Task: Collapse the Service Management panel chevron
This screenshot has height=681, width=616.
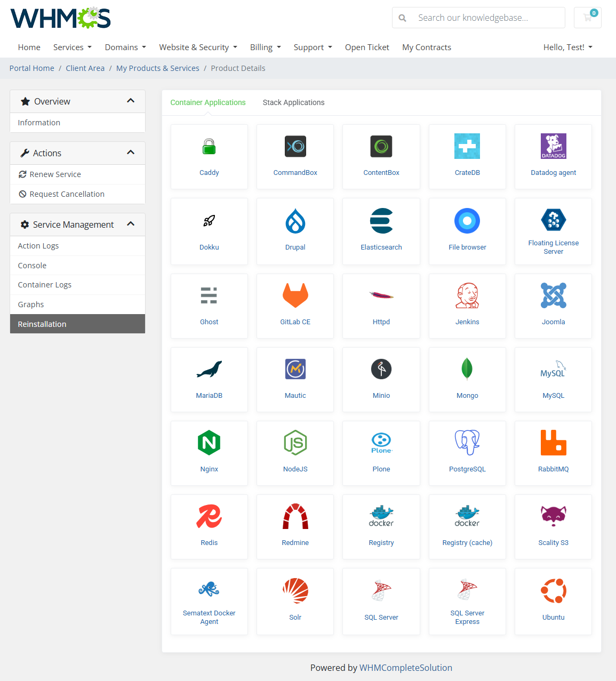Action: pyautogui.click(x=131, y=224)
